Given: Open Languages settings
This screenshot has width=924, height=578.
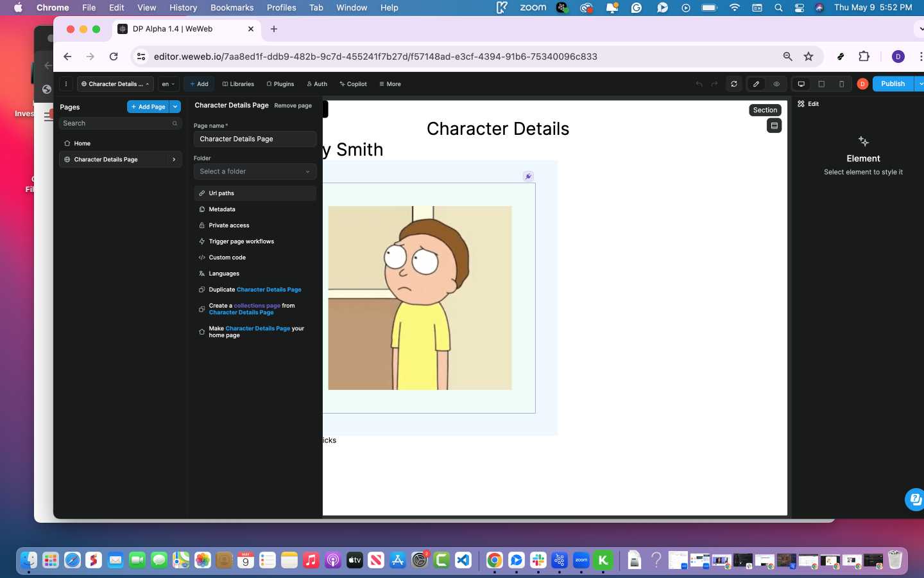Looking at the screenshot, I should [x=255, y=274].
